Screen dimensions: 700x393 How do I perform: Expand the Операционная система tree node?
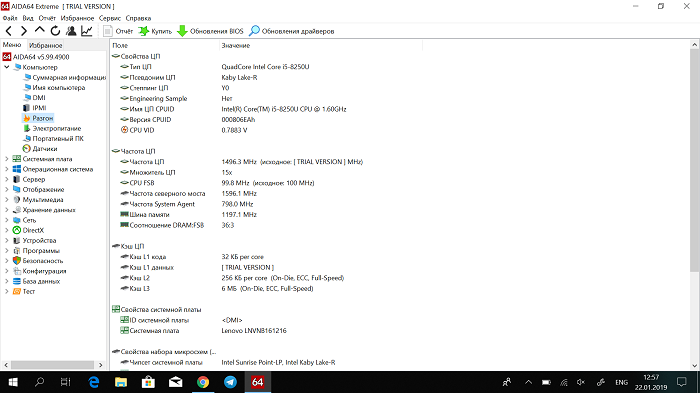(7, 169)
